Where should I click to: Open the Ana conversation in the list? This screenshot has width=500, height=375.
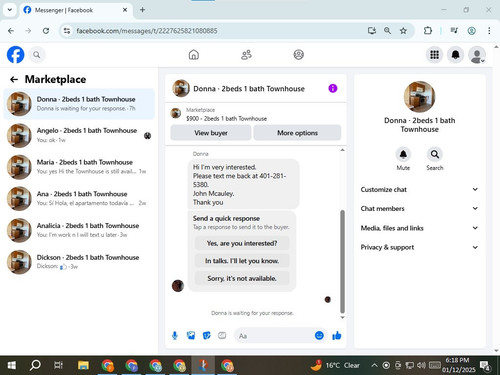(79, 198)
